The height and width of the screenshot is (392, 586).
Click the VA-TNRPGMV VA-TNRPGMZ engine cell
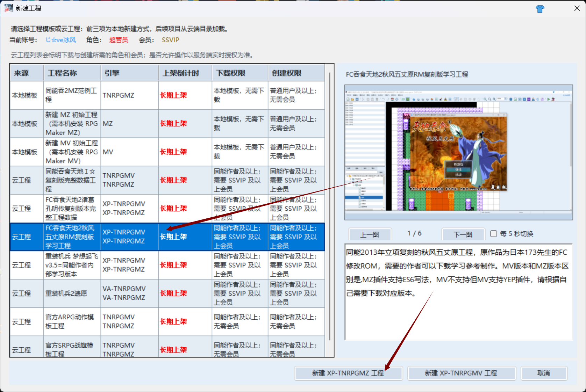pos(129,293)
